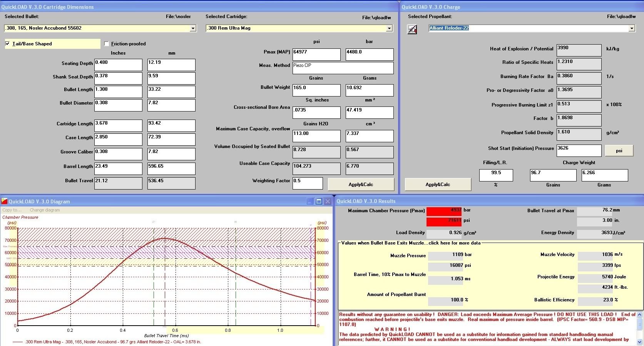
Task: Click the Useable Case Capacity field 104.273
Action: [316, 169]
